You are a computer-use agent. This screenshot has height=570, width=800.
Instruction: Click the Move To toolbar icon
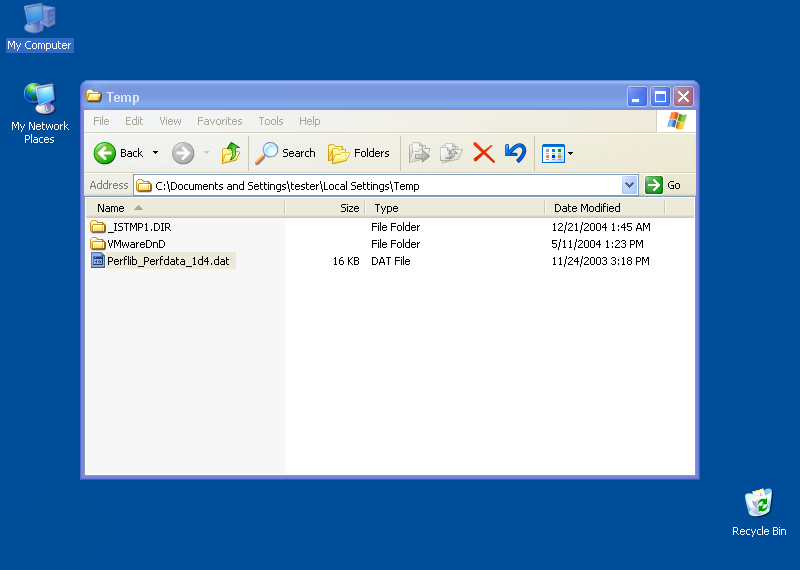[x=419, y=153]
